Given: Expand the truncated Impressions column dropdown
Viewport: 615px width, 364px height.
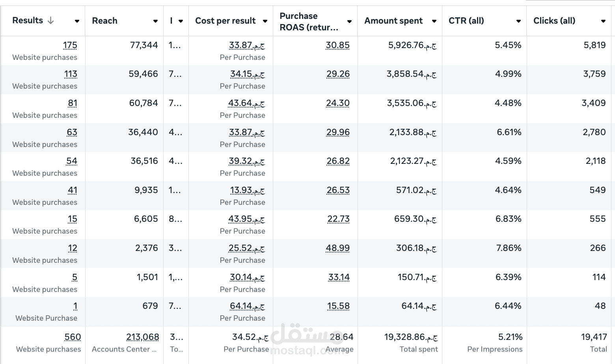Looking at the screenshot, I should coord(181,21).
